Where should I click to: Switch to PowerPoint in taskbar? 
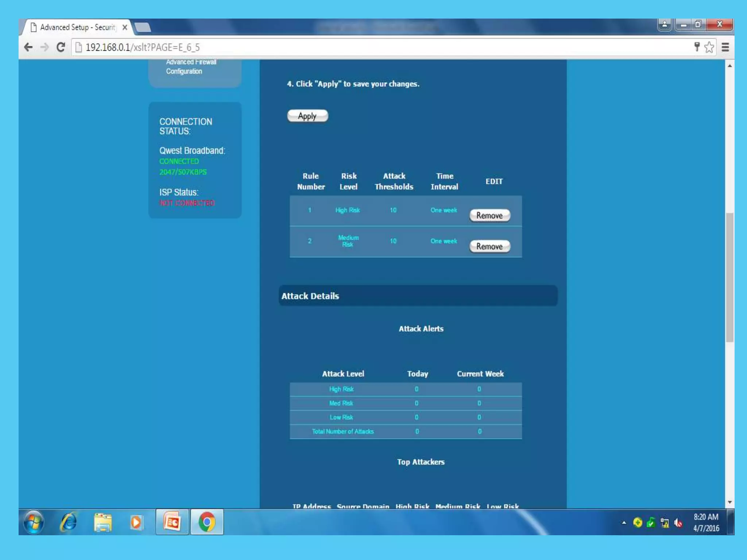tap(172, 522)
